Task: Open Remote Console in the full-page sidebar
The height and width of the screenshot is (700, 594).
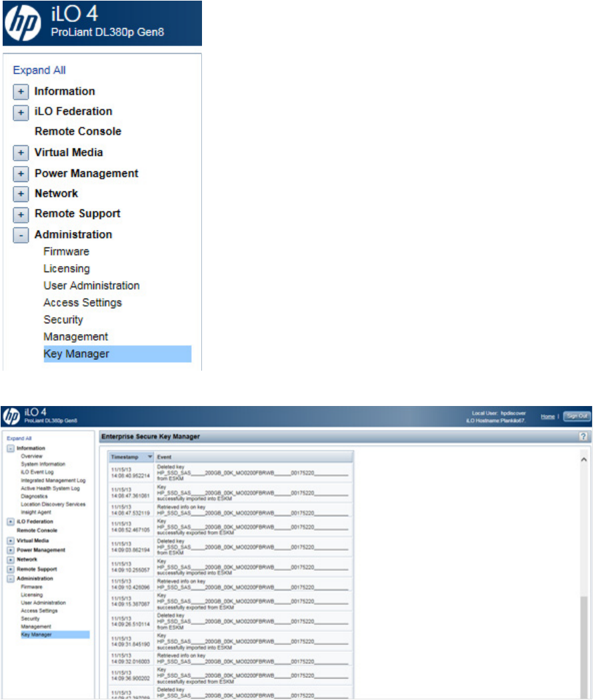Action: tap(37, 531)
